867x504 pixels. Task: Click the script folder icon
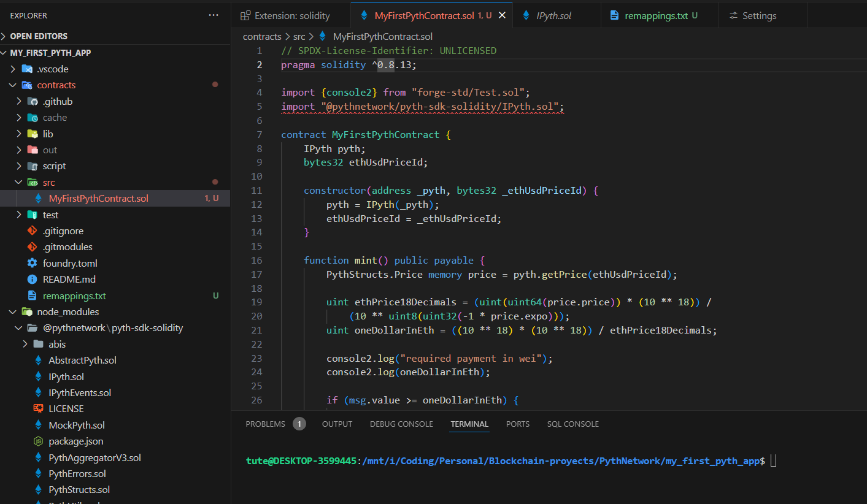click(33, 166)
